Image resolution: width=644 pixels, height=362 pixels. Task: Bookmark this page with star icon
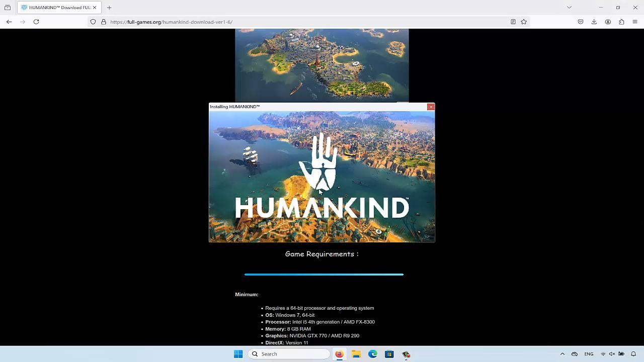coord(524,22)
